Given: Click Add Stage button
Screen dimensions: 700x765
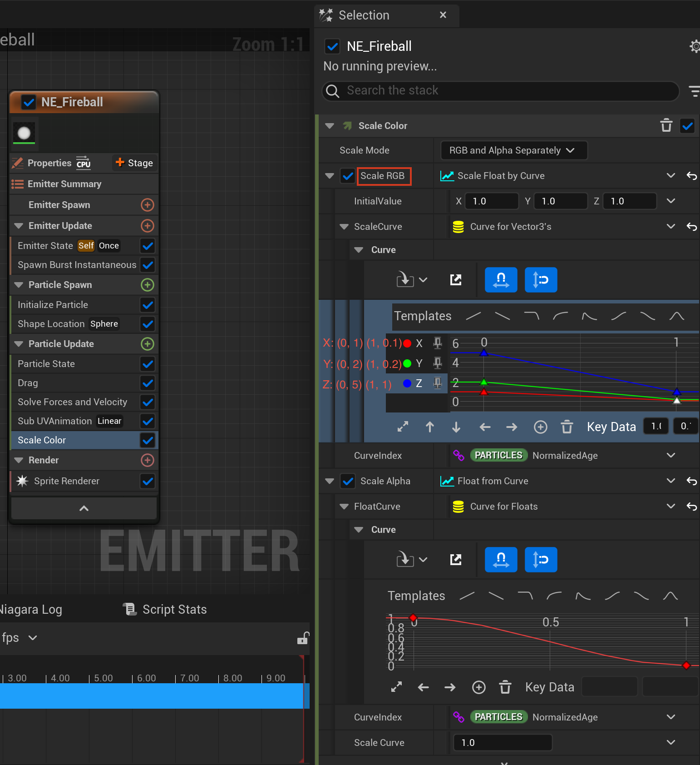Looking at the screenshot, I should 134,163.
